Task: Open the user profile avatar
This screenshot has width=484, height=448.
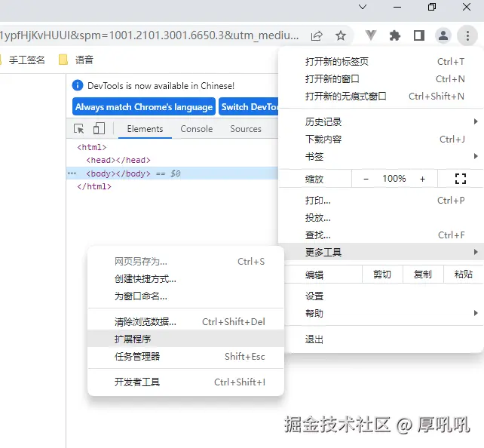Action: 443,35
